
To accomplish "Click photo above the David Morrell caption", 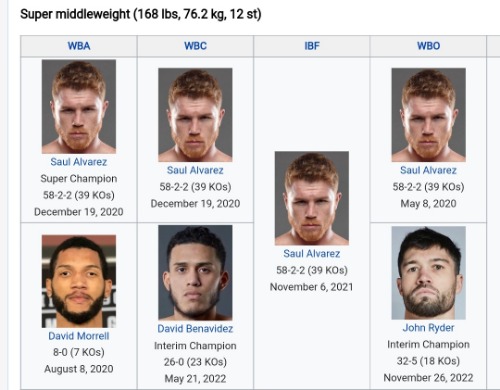I will [x=79, y=281].
